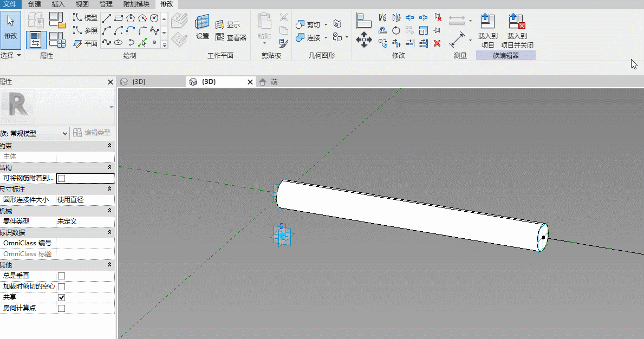Image resolution: width=644 pixels, height=339 pixels.
Task: Click the red X Delete tool
Action: [437, 43]
